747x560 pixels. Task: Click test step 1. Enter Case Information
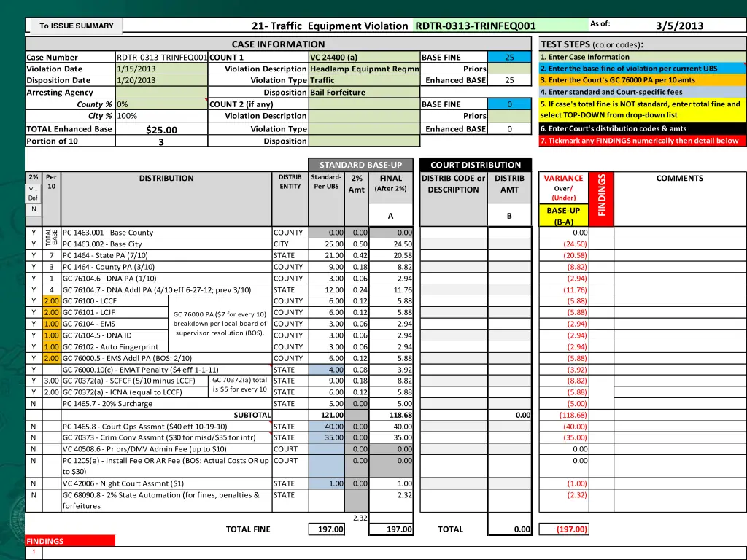[642, 57]
